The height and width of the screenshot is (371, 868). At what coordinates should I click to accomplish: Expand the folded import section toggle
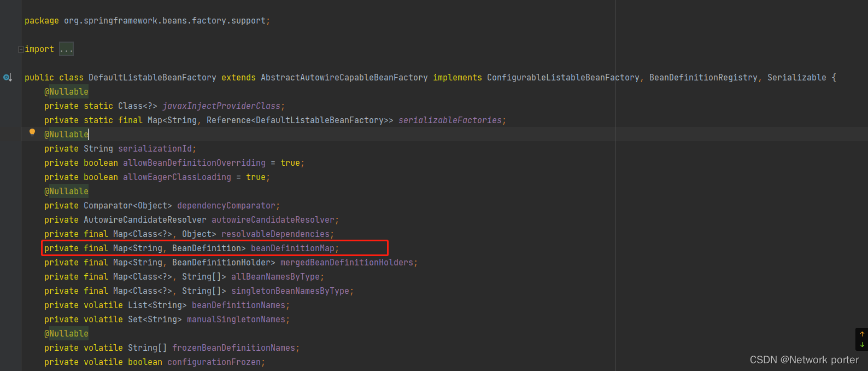(x=21, y=49)
